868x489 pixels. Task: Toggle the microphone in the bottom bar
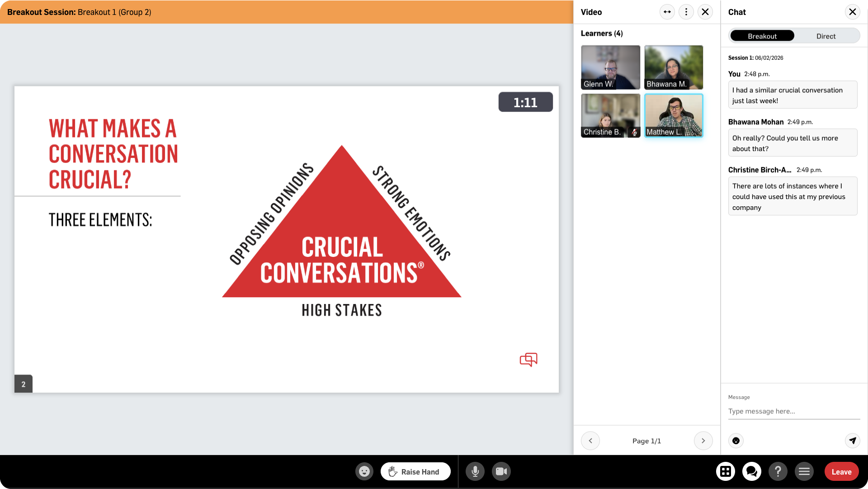(x=475, y=471)
